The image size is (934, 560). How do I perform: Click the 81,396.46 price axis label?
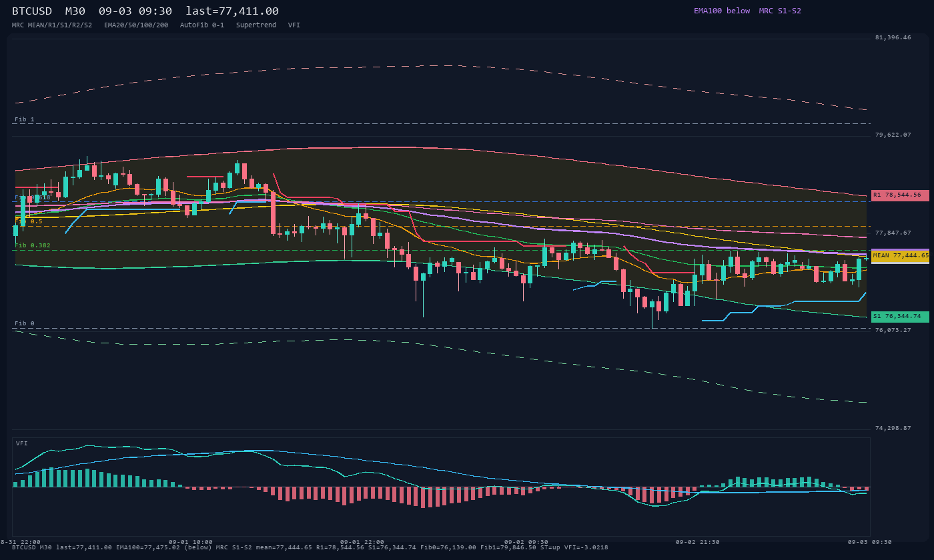(893, 37)
